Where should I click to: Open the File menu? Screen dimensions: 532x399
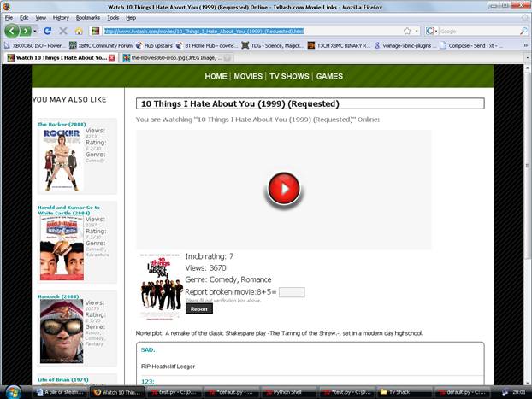pyautogui.click(x=9, y=18)
